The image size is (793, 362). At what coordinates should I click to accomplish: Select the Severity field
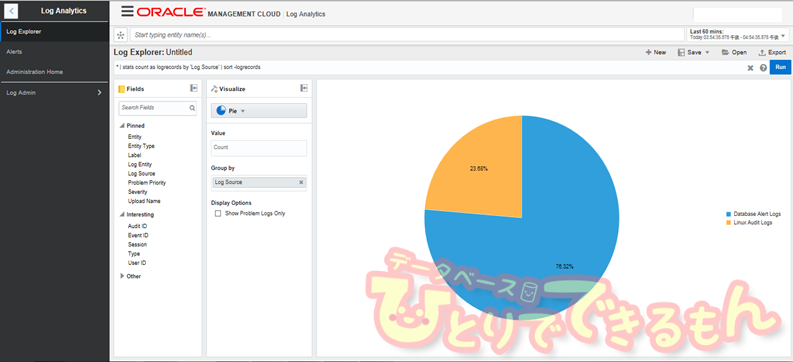[x=138, y=192]
